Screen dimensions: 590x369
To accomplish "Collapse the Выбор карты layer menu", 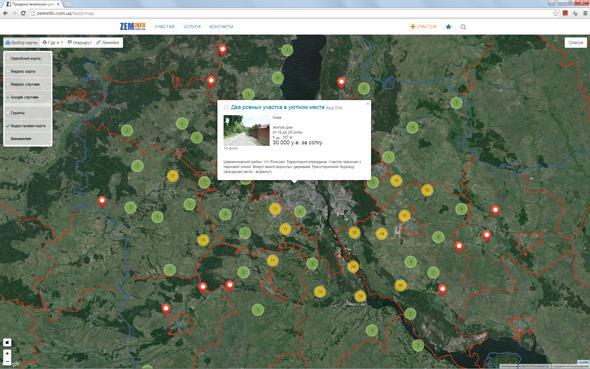I will tap(21, 43).
